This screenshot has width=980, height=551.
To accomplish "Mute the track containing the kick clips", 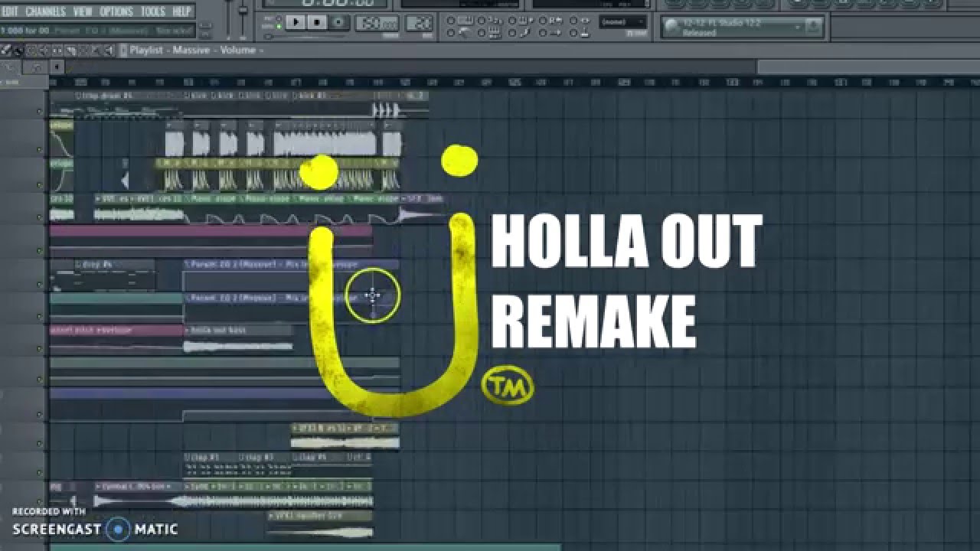I will 40,111.
